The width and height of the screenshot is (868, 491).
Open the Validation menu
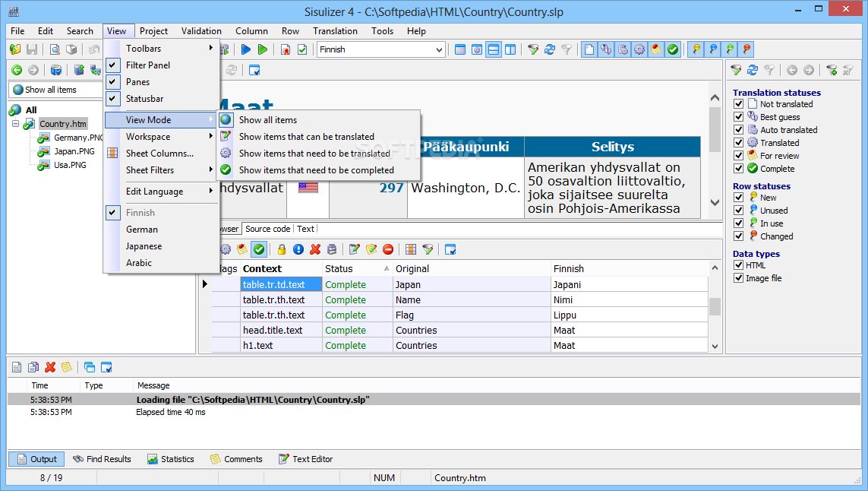[x=201, y=31]
